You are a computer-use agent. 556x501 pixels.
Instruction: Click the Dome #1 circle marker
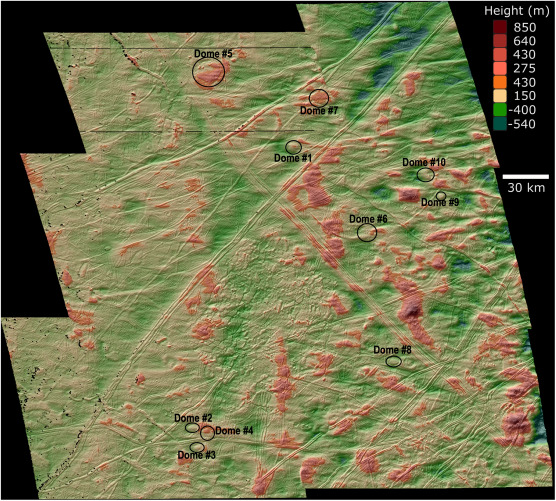click(293, 147)
